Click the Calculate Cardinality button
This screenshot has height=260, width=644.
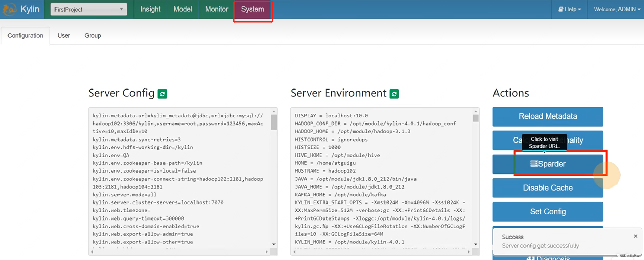(548, 140)
